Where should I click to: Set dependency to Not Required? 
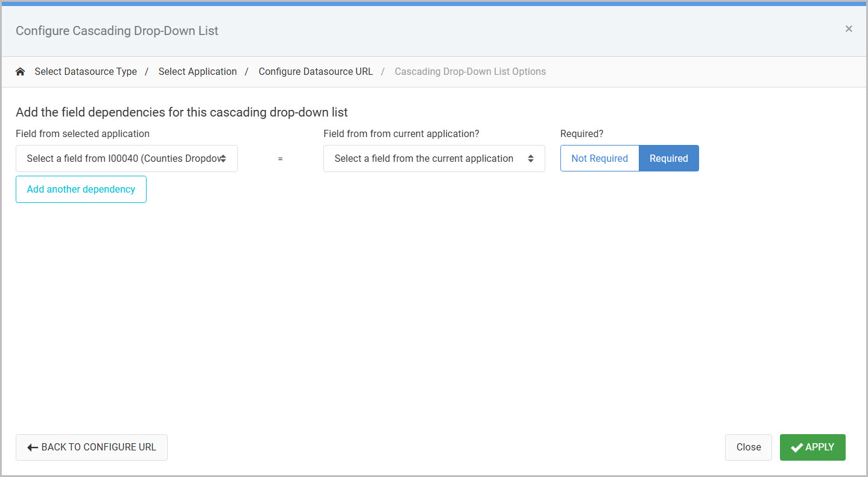600,158
